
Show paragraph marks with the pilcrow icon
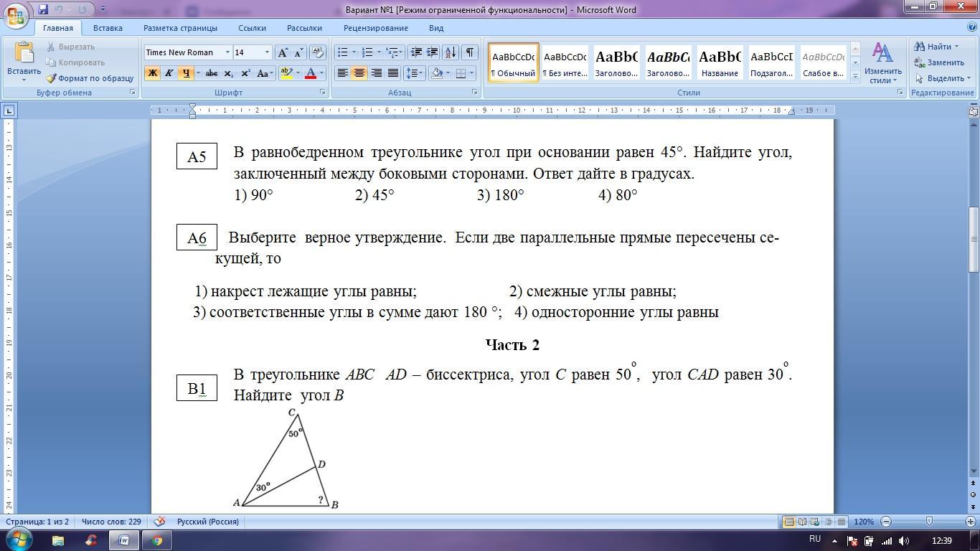[469, 52]
